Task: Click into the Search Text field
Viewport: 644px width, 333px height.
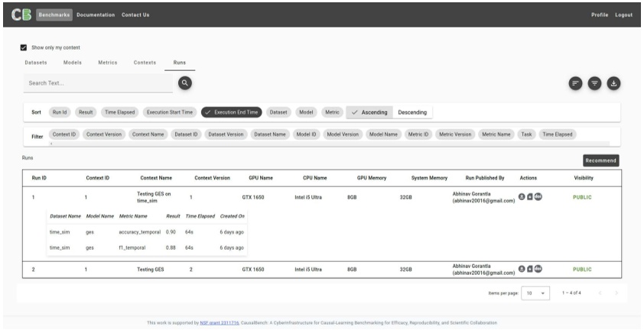Action: point(99,82)
